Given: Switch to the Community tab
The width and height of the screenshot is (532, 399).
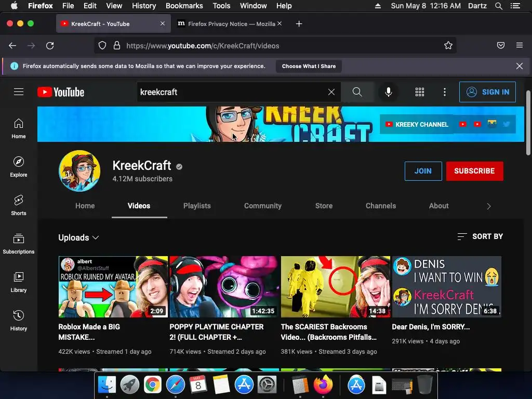Looking at the screenshot, I should 263,206.
